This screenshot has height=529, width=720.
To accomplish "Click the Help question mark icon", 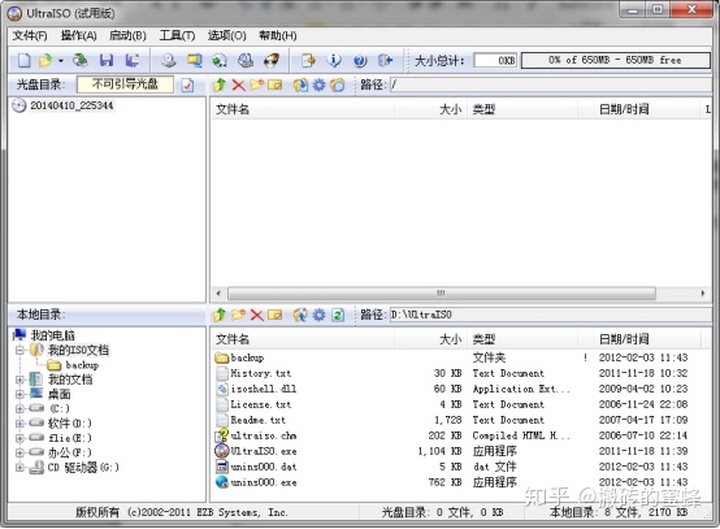I will (360, 61).
